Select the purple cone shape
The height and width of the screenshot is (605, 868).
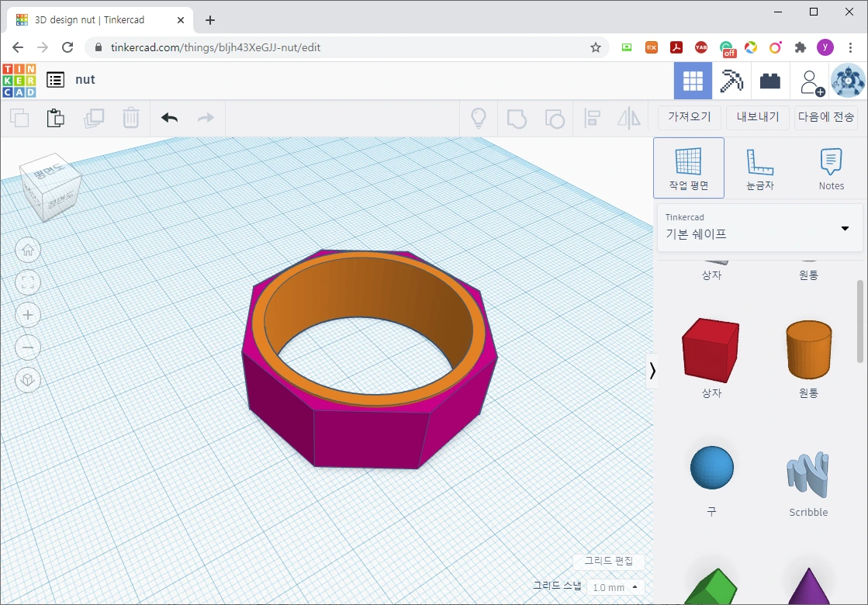(x=808, y=586)
